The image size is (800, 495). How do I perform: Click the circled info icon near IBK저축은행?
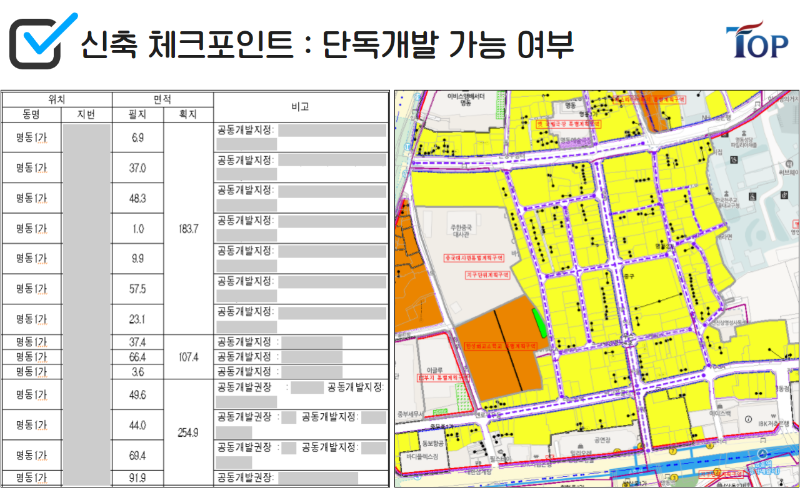748,419
